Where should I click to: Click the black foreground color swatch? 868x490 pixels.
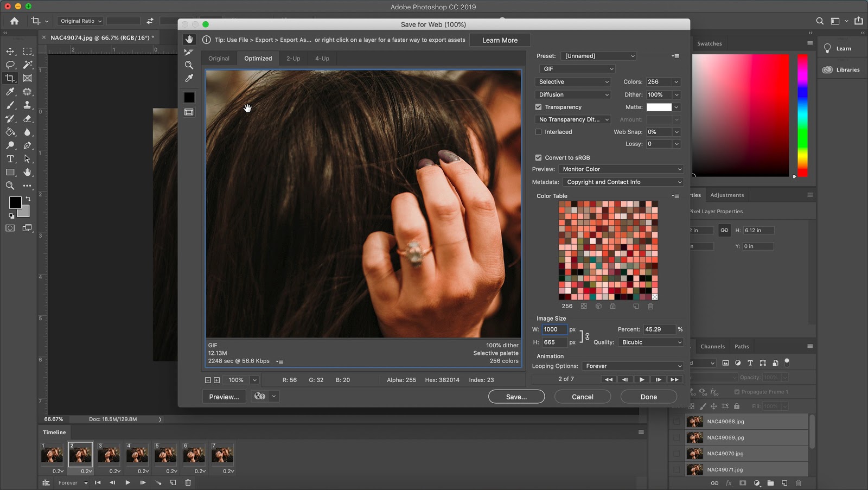pyautogui.click(x=15, y=202)
